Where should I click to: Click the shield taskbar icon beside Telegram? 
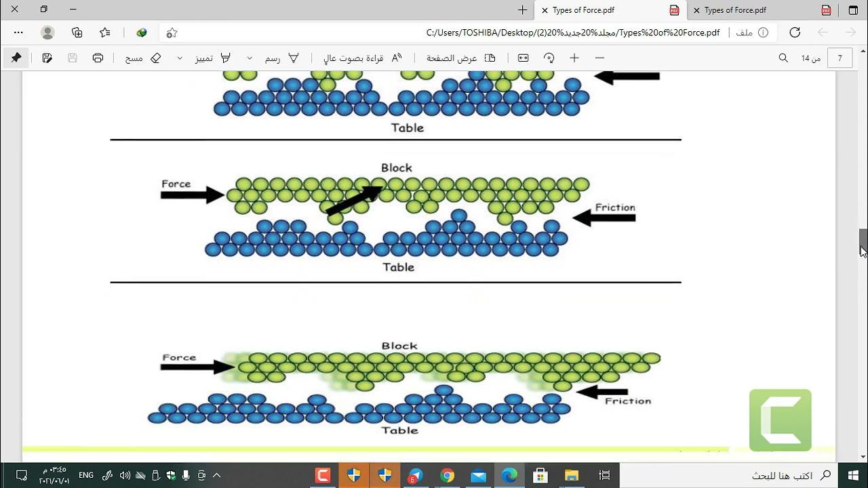(384, 475)
